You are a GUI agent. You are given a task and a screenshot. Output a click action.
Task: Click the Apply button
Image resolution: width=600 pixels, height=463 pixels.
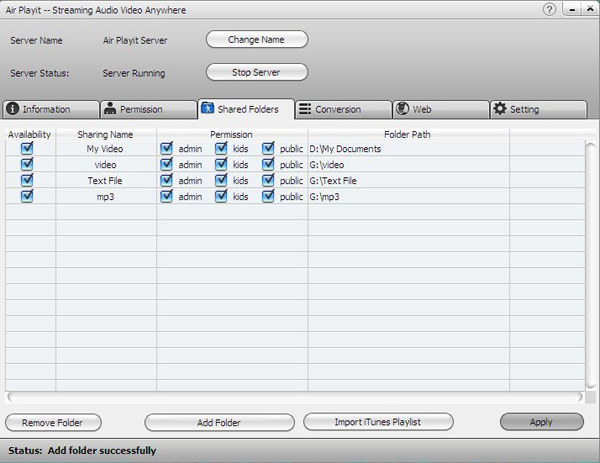point(542,422)
